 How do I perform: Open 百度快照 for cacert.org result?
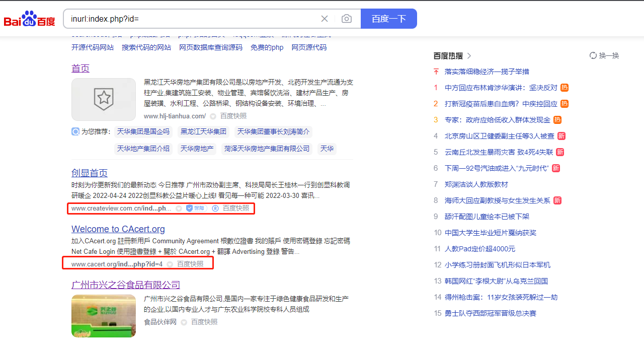(190, 264)
